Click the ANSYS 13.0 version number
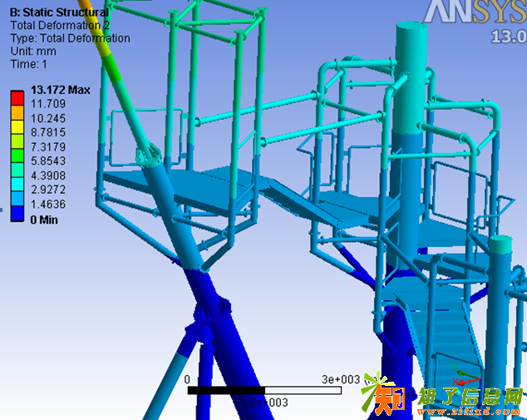 click(x=507, y=37)
